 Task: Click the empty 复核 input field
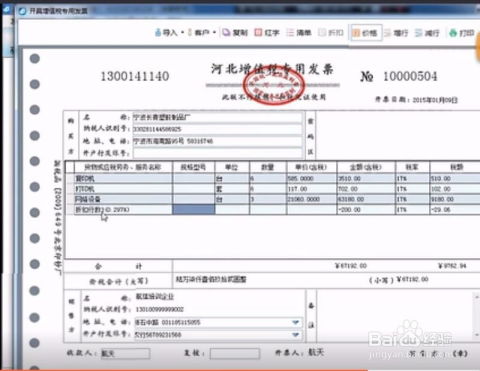[235, 353]
